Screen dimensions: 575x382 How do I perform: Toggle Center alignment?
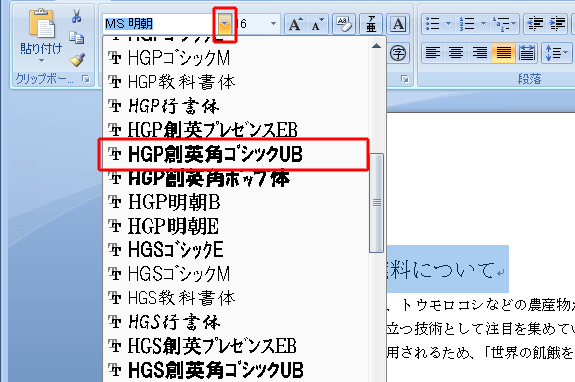(x=456, y=54)
